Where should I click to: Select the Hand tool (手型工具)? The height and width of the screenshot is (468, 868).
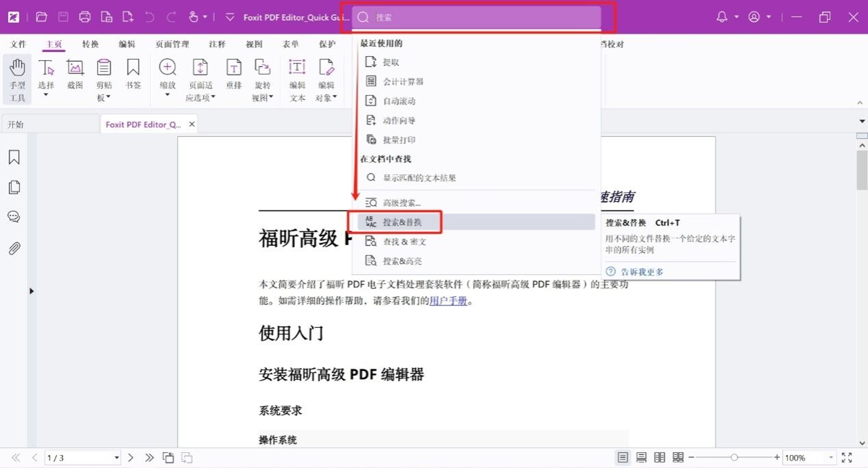(17, 79)
